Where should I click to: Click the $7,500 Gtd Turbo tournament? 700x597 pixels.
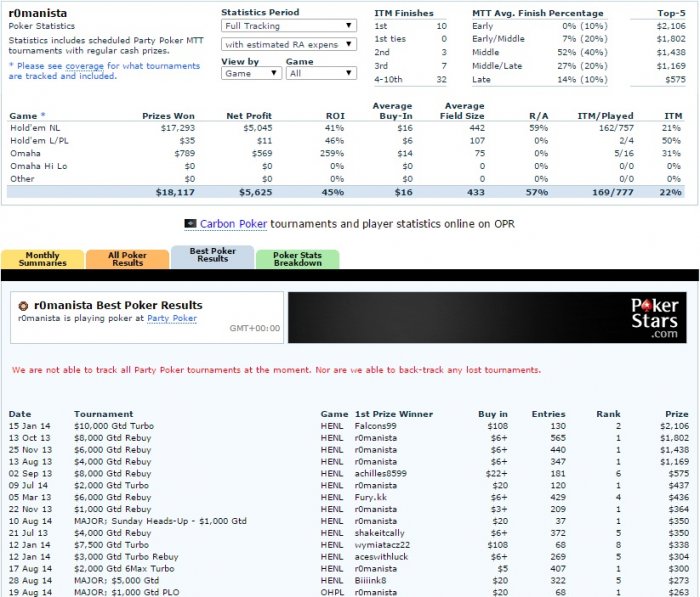point(112,545)
